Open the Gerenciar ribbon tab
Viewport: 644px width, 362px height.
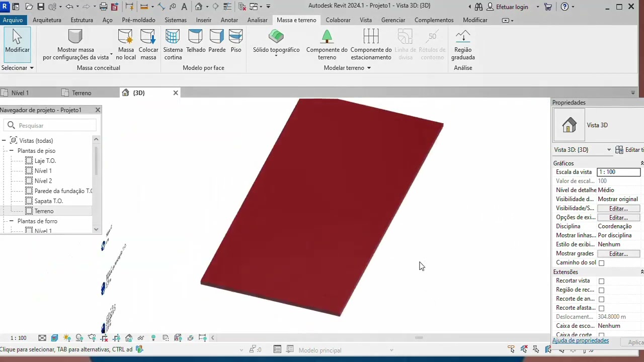click(393, 20)
